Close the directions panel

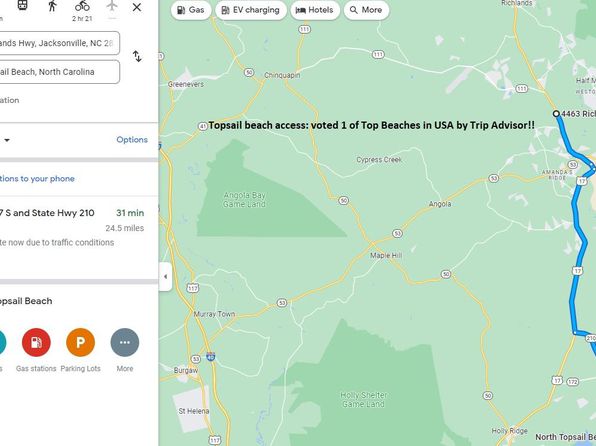(137, 7)
